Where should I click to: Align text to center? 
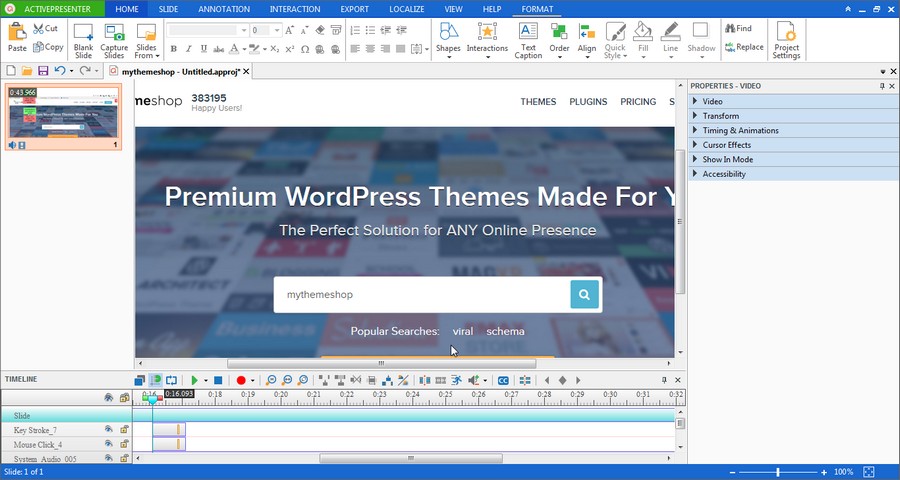370,49
